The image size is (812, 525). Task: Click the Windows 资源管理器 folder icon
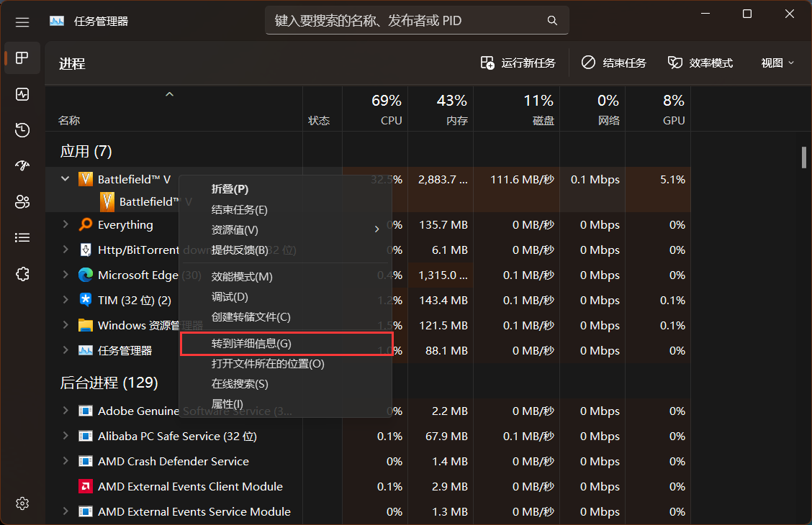point(86,325)
